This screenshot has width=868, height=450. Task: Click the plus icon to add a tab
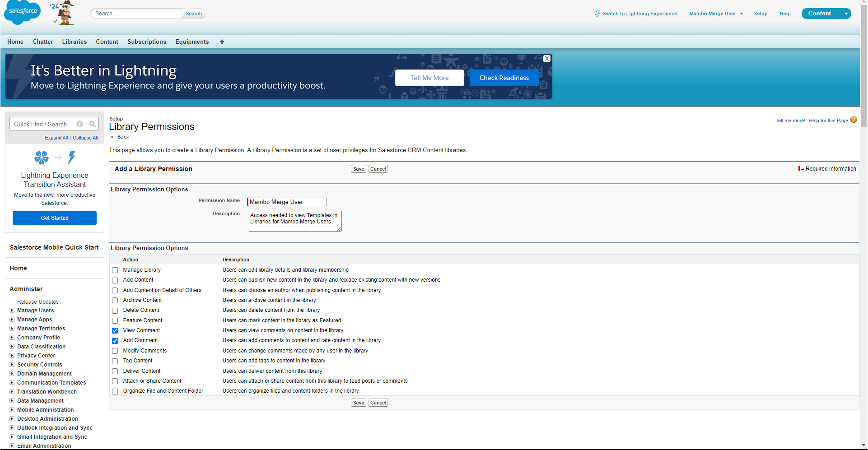222,42
